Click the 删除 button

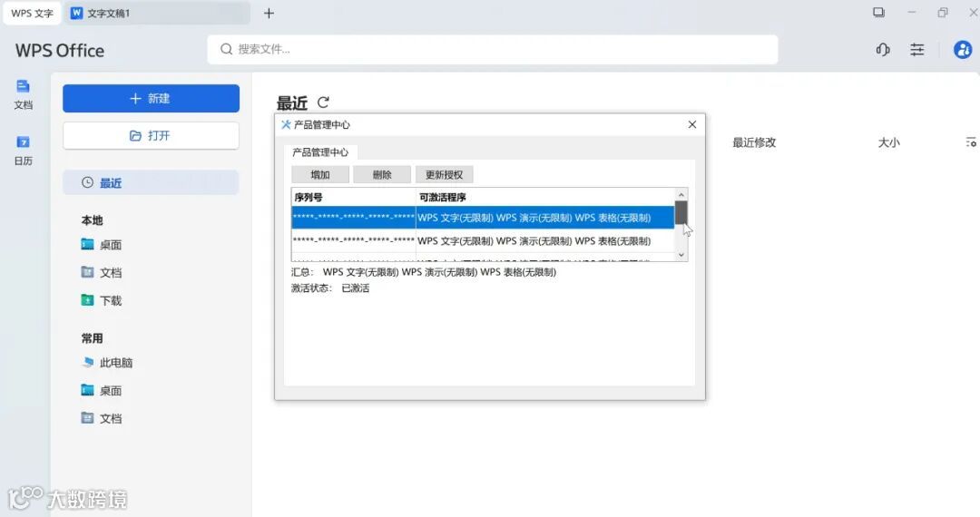point(382,175)
